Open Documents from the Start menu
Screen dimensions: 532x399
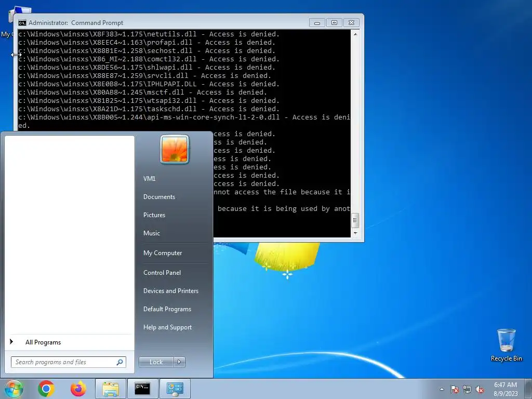[159, 197]
